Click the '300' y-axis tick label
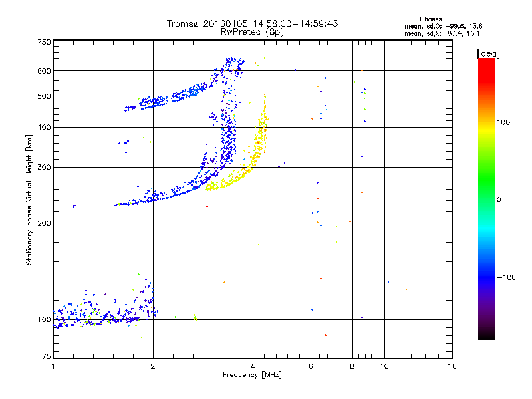532x399 pixels. (44, 168)
